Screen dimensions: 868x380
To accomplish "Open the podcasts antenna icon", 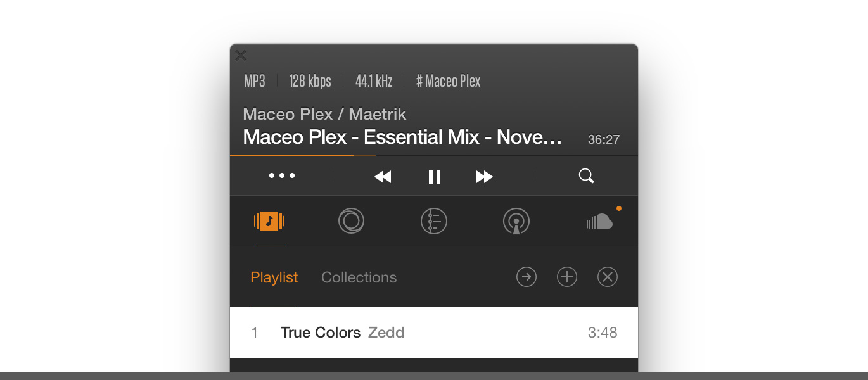I will [x=516, y=221].
